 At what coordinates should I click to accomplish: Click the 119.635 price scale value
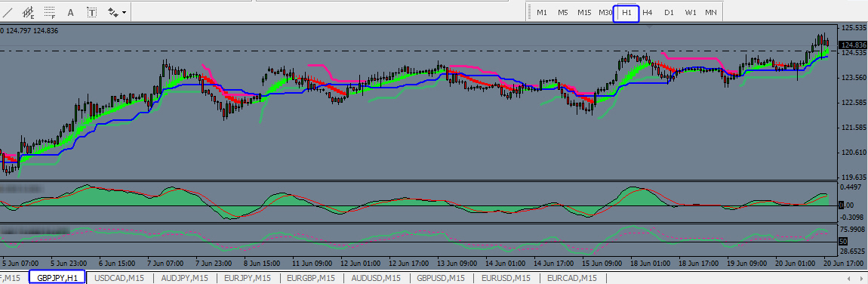click(x=853, y=177)
